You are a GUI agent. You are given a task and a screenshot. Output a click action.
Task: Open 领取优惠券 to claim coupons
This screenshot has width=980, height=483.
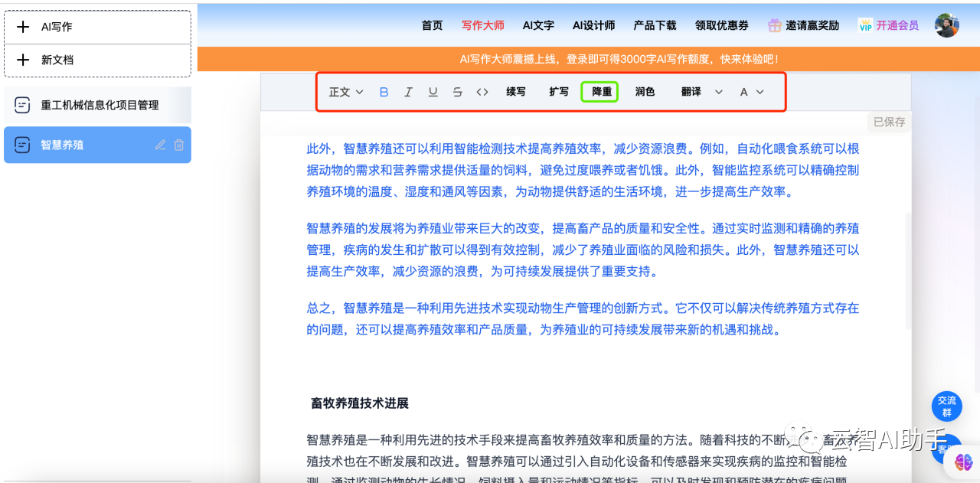(721, 24)
